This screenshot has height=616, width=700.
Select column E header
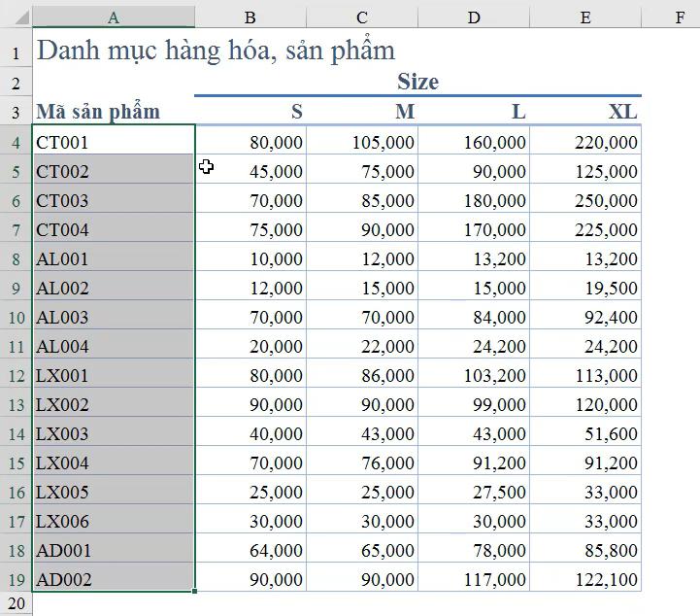(x=585, y=17)
